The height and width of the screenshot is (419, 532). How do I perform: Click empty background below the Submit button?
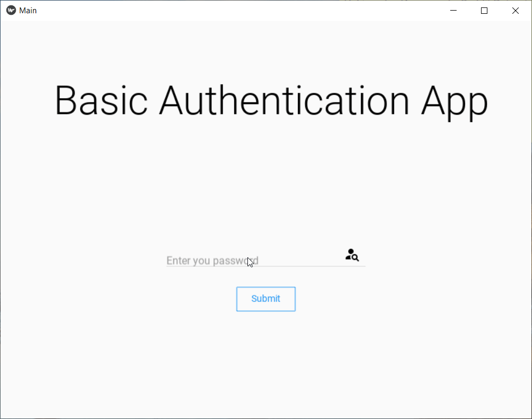pyautogui.click(x=265, y=363)
